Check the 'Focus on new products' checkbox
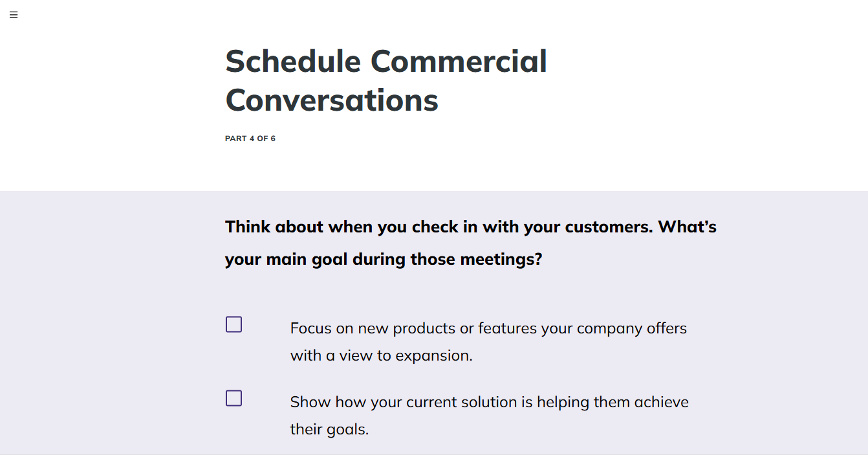868x470 pixels. pyautogui.click(x=233, y=324)
